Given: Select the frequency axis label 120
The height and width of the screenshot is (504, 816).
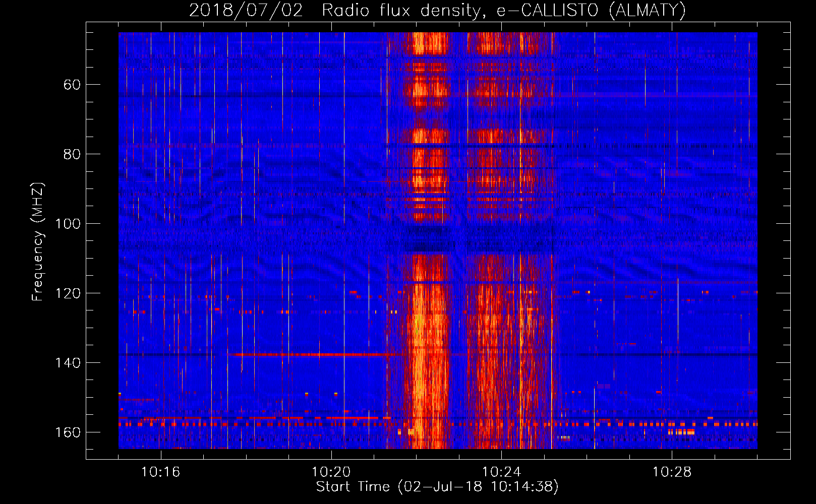Looking at the screenshot, I should (x=68, y=293).
